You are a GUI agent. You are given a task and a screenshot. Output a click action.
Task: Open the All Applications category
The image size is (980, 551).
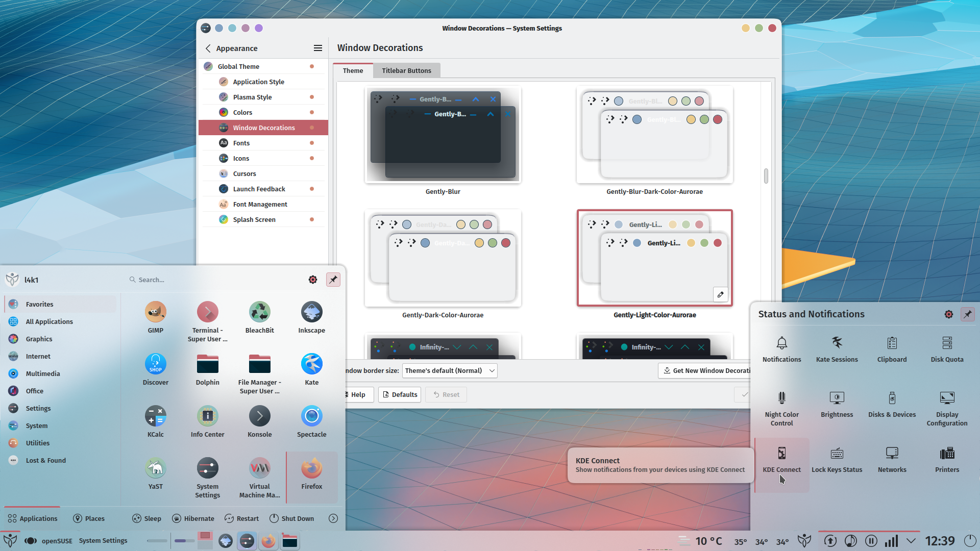[x=60, y=321]
